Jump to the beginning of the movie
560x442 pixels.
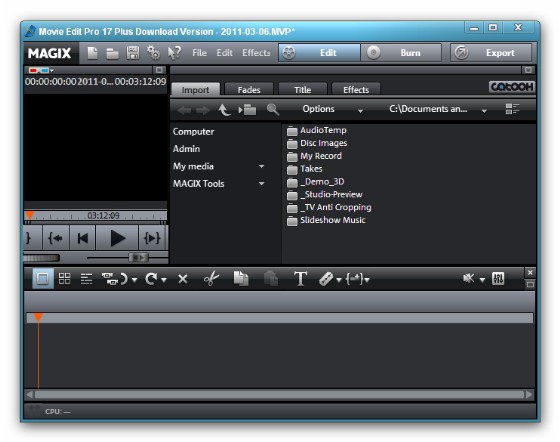[x=83, y=238]
